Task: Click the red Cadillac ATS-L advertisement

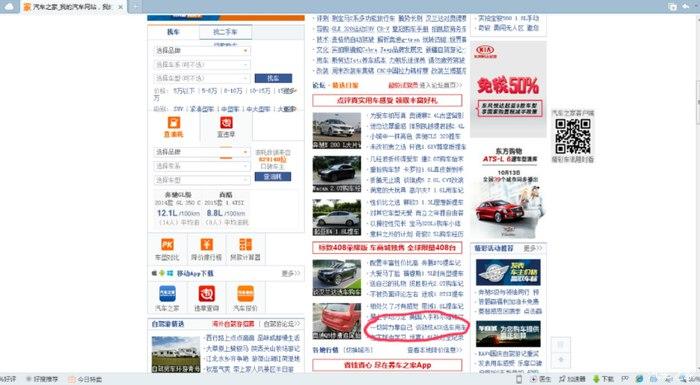Action: coord(508,192)
